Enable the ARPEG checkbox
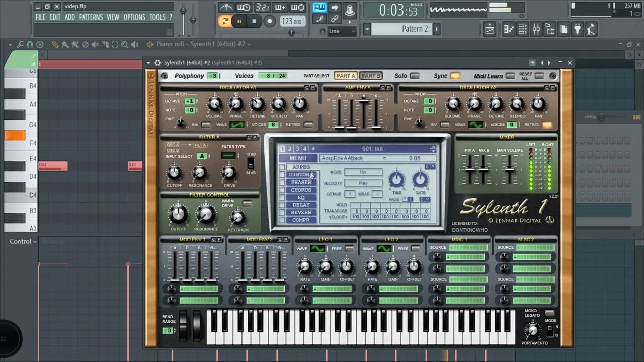Image resolution: width=644 pixels, height=362 pixels. click(x=282, y=167)
